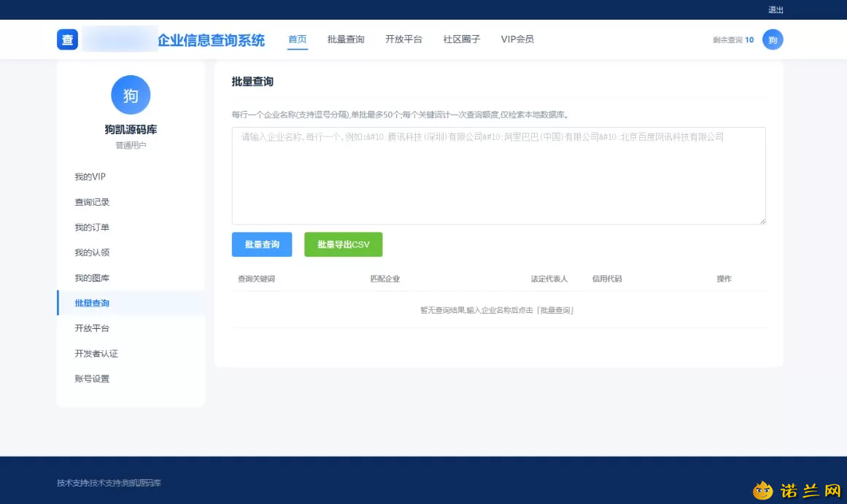Click the green 批量导出CSV button

pyautogui.click(x=343, y=244)
